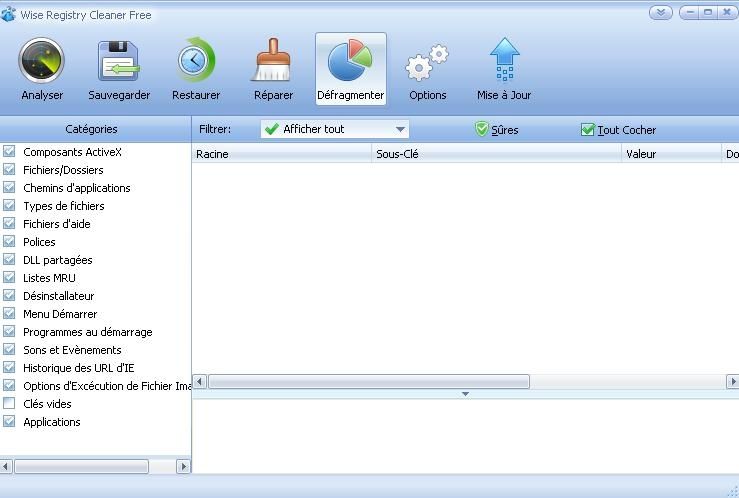Screen dimensions: 739x498
Task: Toggle Listes MRU checkbox
Action: tap(9, 277)
